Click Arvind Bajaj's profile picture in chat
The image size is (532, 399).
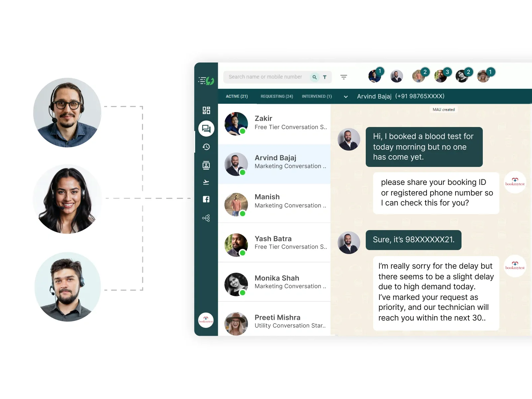coord(348,139)
